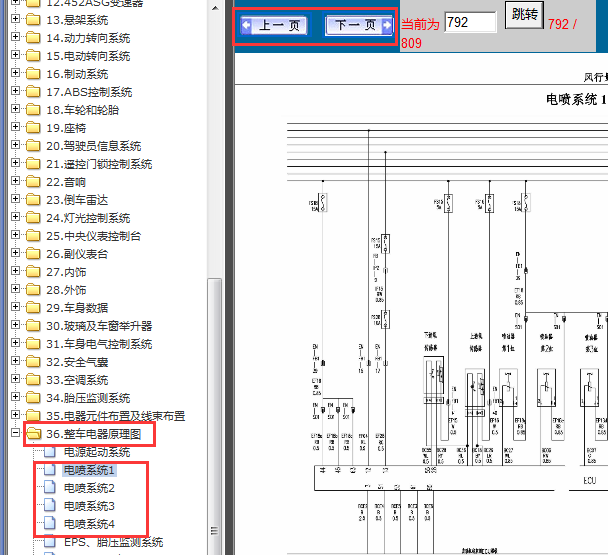608x555 pixels.
Task: Collapse the 36.整车电器原理图 tree node
Action: tap(15, 432)
